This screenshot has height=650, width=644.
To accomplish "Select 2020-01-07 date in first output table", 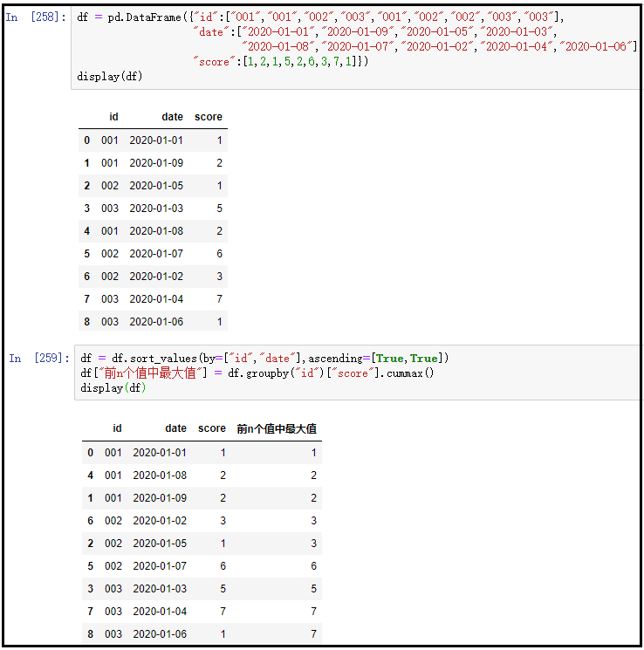I will click(156, 254).
